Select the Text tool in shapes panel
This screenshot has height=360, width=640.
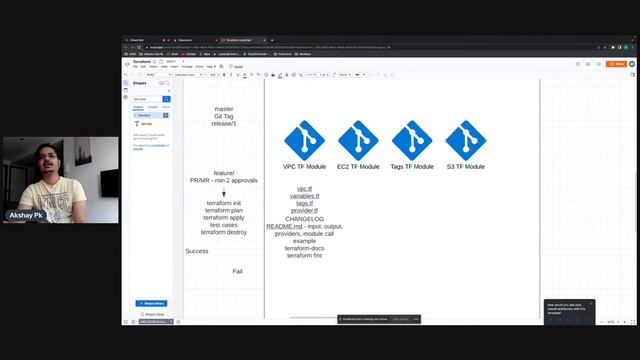click(x=143, y=124)
